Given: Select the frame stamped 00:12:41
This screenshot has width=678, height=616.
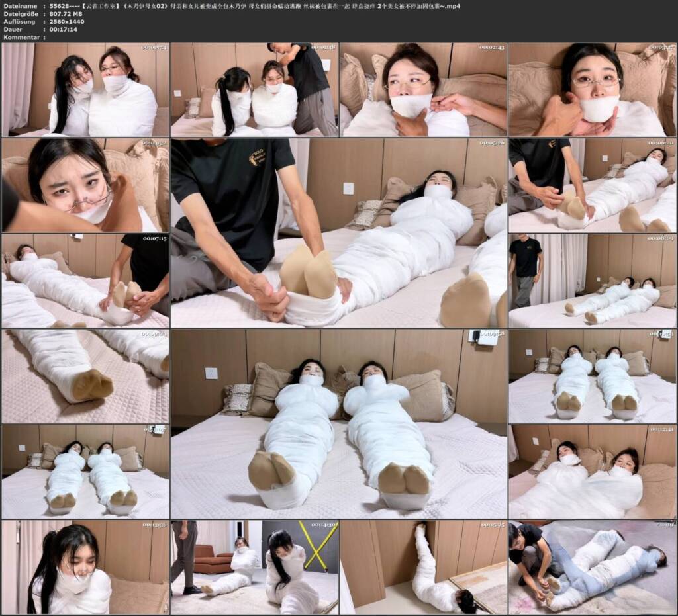Looking at the screenshot, I should tap(592, 472).
